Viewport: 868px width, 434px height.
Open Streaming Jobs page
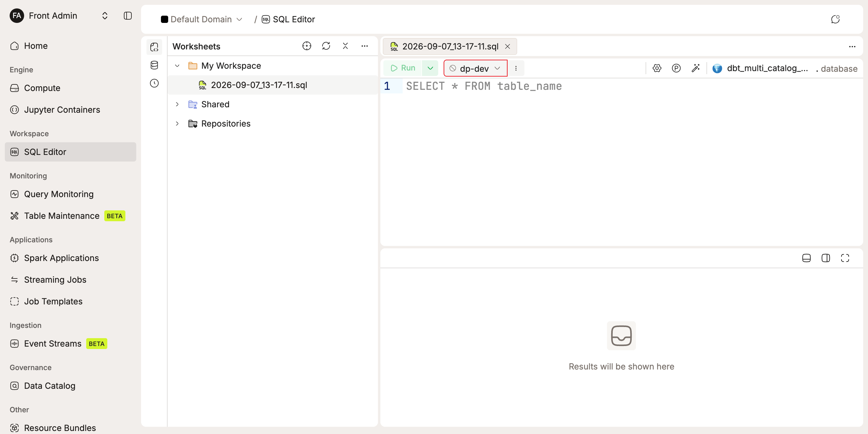click(x=71, y=280)
